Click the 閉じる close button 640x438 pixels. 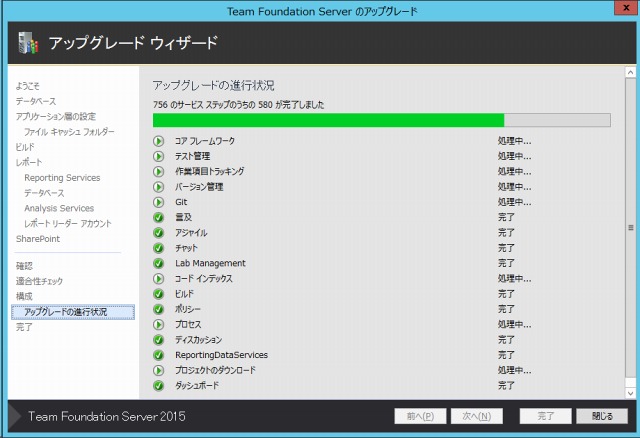[x=602, y=416]
